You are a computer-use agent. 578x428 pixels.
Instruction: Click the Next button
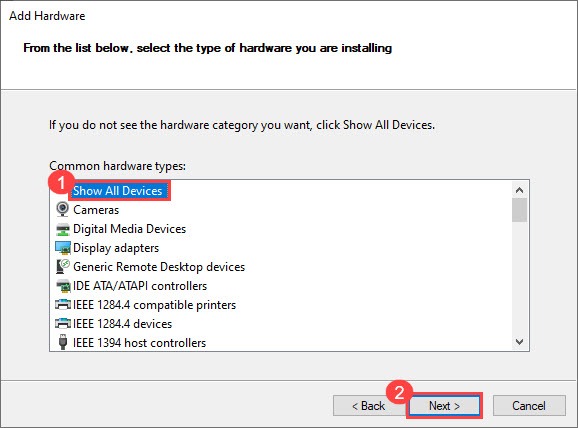444,406
